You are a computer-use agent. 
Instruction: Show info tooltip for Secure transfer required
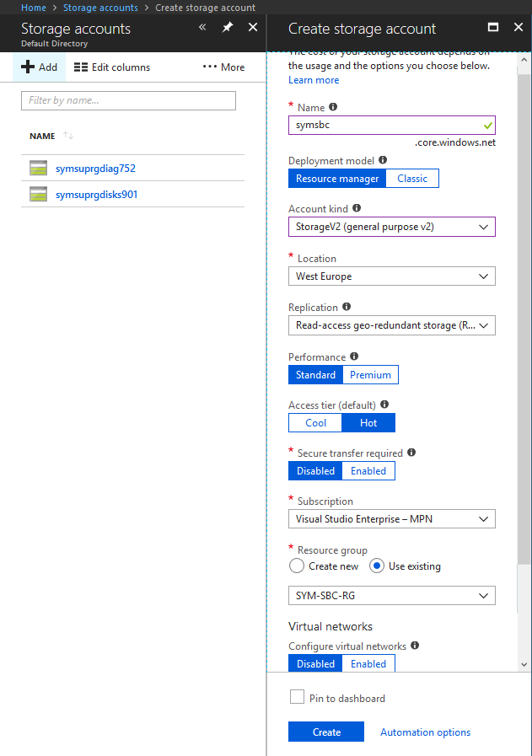point(411,453)
